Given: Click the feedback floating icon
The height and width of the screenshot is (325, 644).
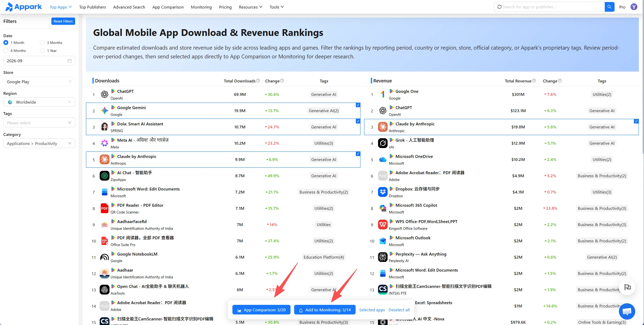Looking at the screenshot, I should coord(627,287).
